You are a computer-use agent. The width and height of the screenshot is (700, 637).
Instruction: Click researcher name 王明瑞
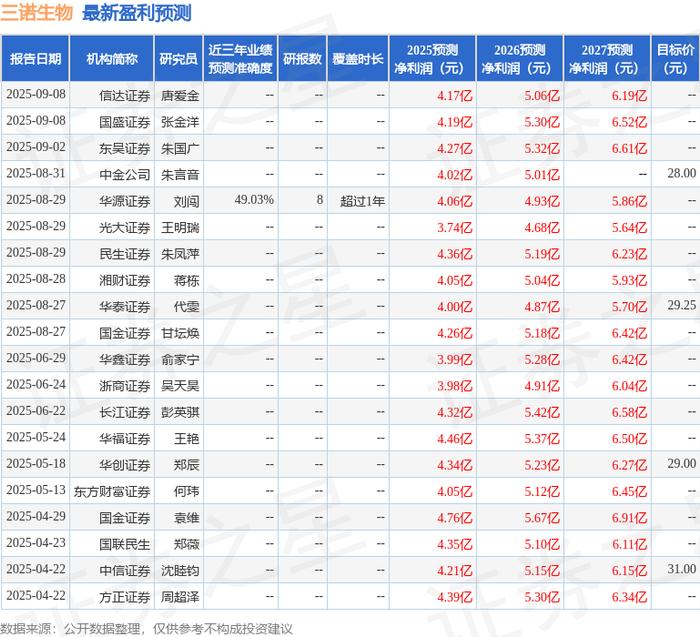click(x=180, y=227)
